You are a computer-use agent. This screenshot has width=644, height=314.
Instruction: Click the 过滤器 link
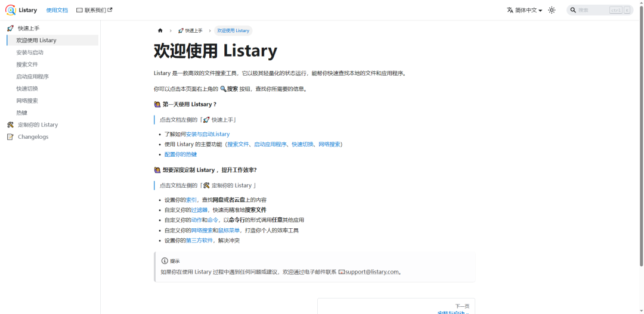(x=200, y=210)
